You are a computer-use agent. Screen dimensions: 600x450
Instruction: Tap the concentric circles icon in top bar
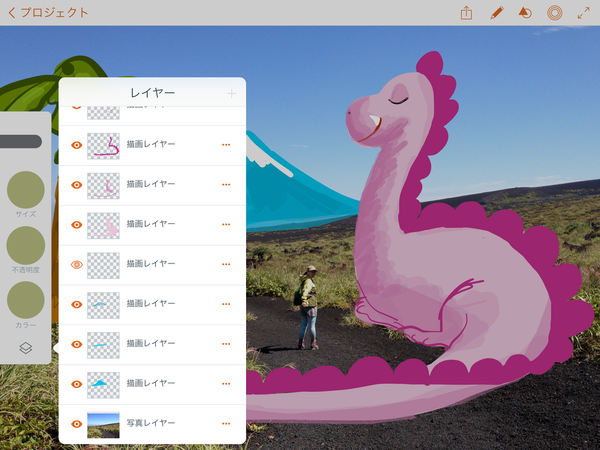point(554,13)
